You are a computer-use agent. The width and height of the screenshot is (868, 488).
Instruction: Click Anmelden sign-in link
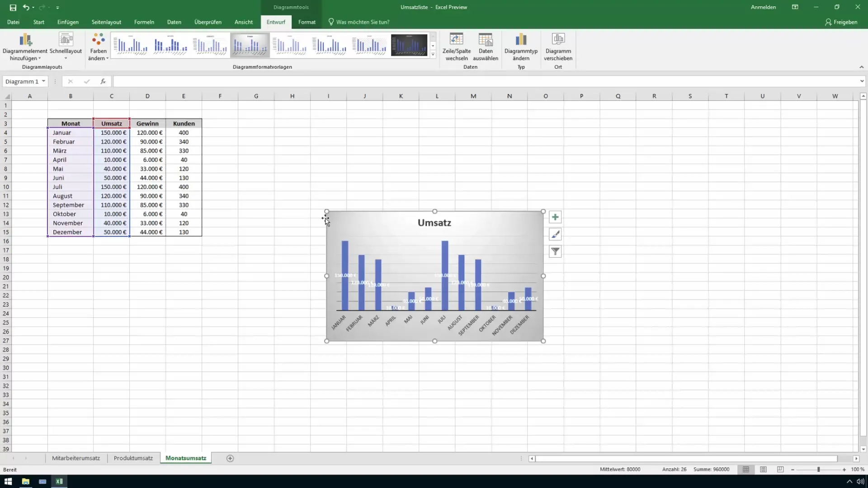[763, 7]
